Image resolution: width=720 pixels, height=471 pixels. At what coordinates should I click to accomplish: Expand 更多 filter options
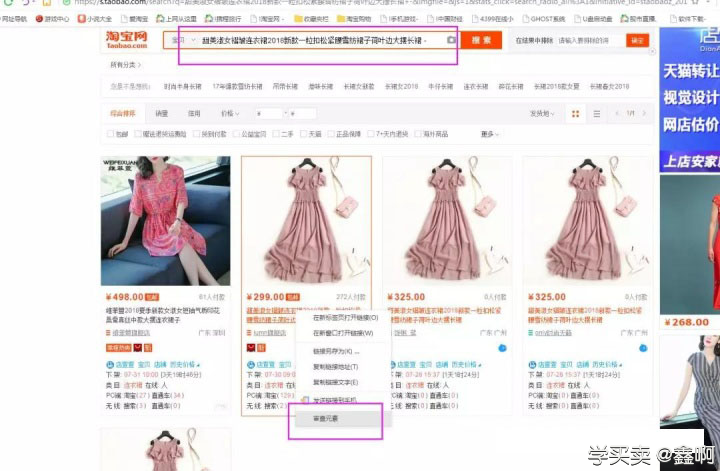pyautogui.click(x=489, y=134)
